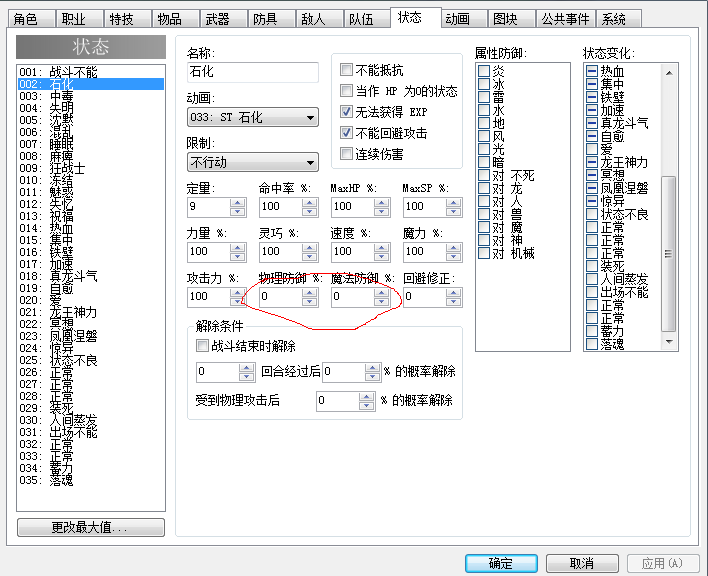Click the 取消 button
The width and height of the screenshot is (708, 576).
pos(582,563)
